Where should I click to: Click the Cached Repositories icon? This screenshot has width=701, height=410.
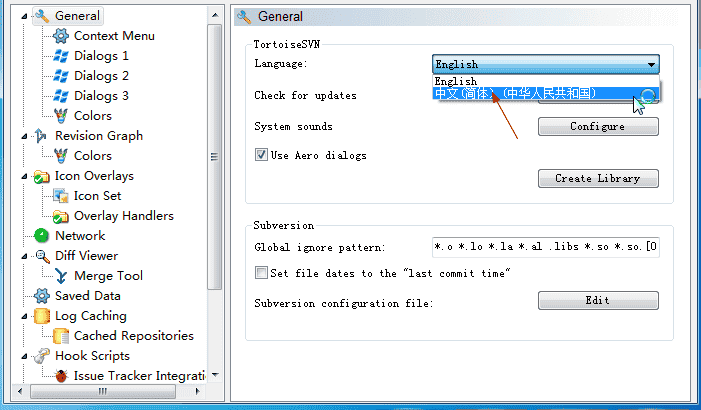tap(61, 336)
